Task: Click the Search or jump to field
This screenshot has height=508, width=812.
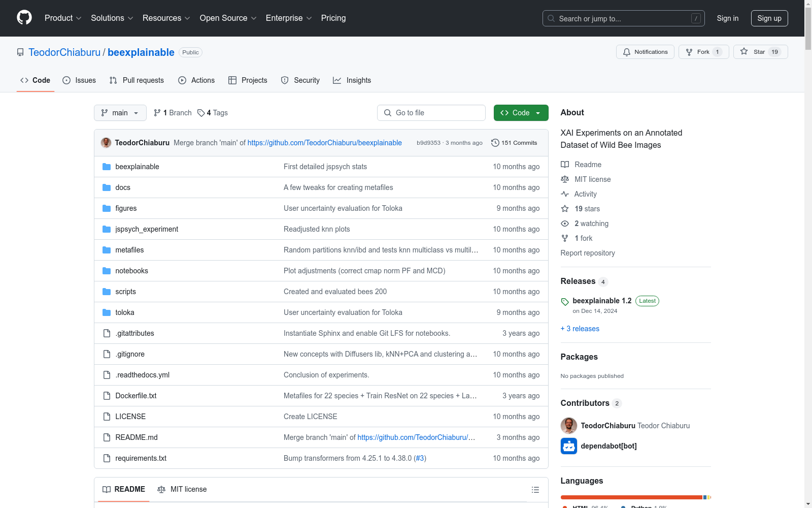Action: click(624, 18)
